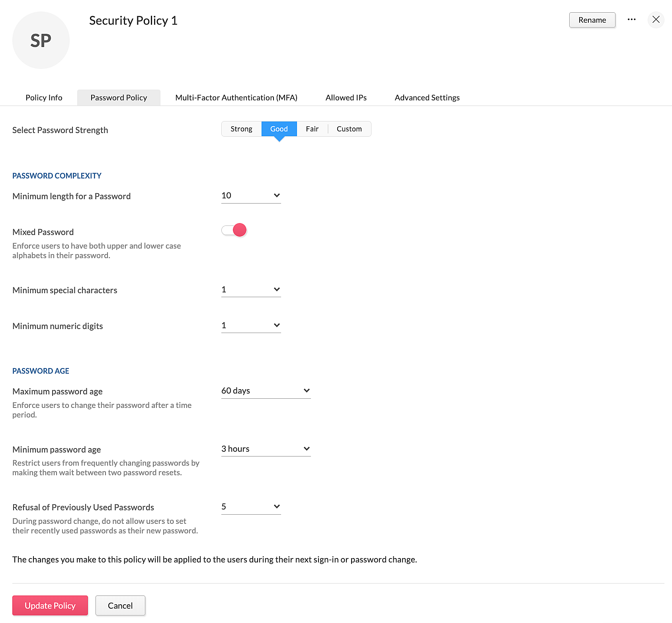The width and height of the screenshot is (672, 623).
Task: Click the Good password strength option
Action: coord(279,129)
